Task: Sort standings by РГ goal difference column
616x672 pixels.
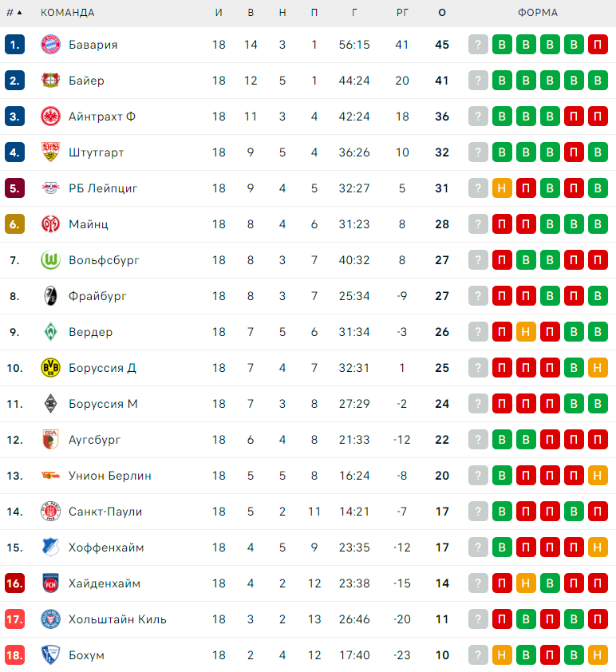Action: 402,13
